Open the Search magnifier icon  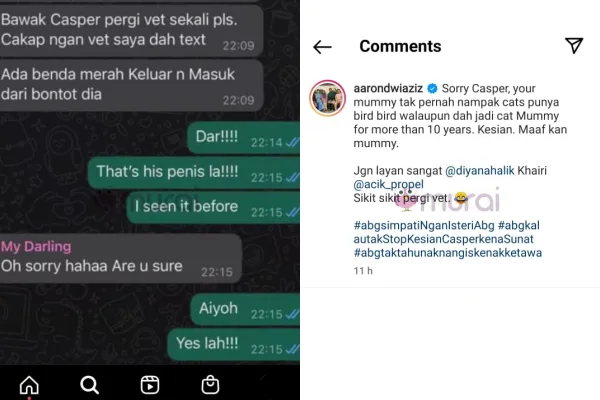(x=90, y=385)
